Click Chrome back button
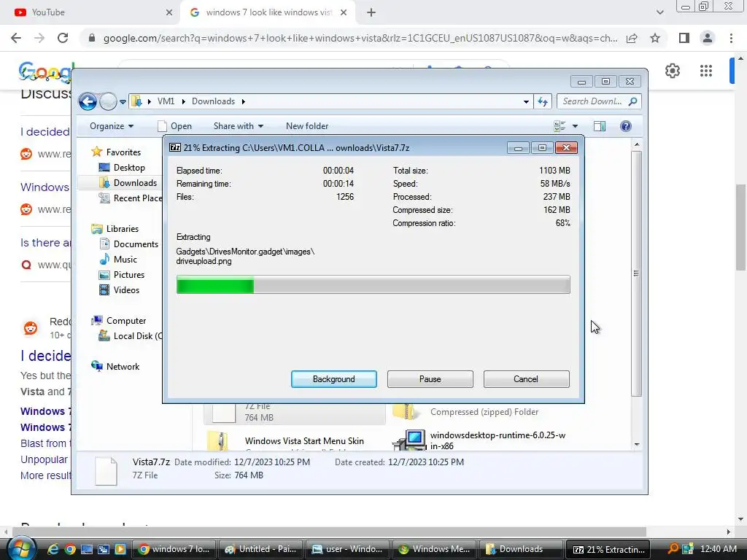 tap(16, 38)
